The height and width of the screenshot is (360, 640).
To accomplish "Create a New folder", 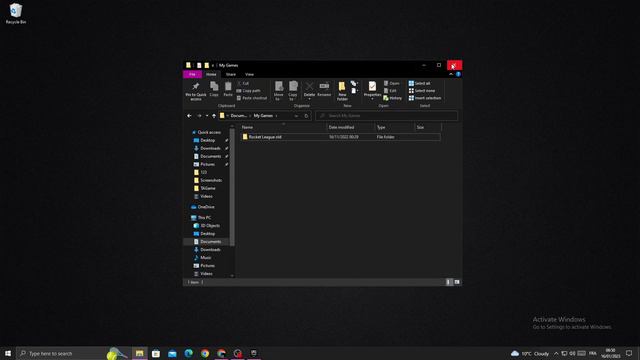I will (342, 91).
